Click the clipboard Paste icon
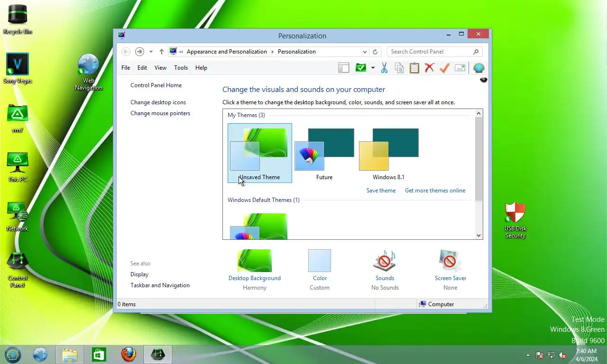607x364 pixels. (414, 68)
